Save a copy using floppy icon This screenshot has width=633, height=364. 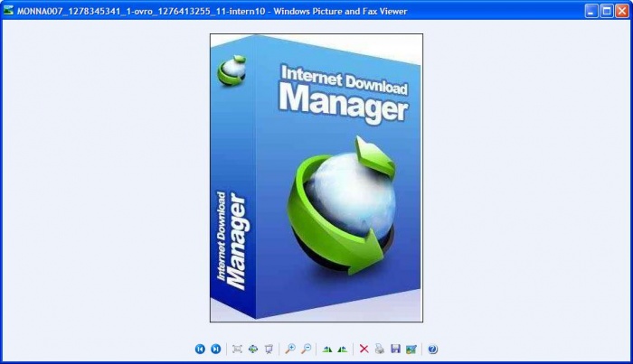pos(395,349)
